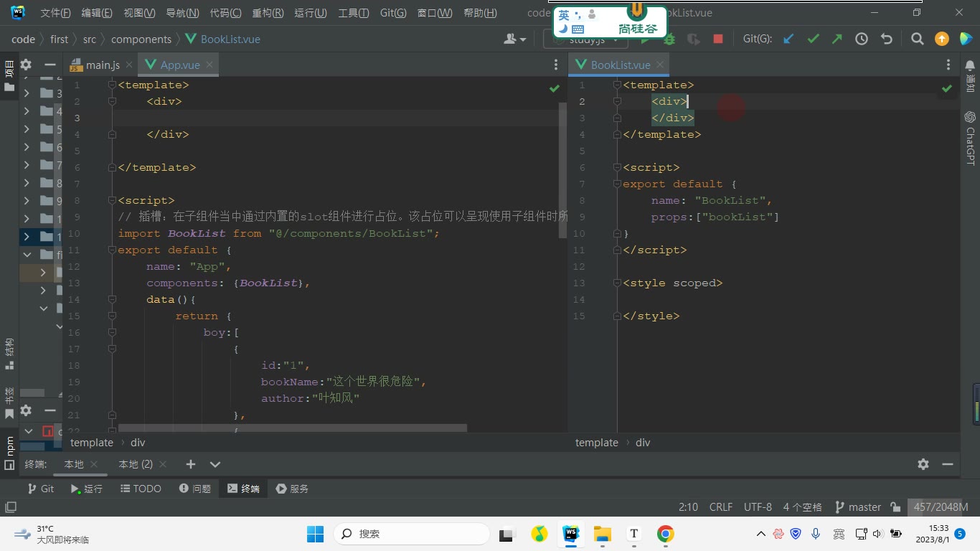Add a new terminal tab with plus
Screen dimensions: 980x551
pyautogui.click(x=190, y=464)
